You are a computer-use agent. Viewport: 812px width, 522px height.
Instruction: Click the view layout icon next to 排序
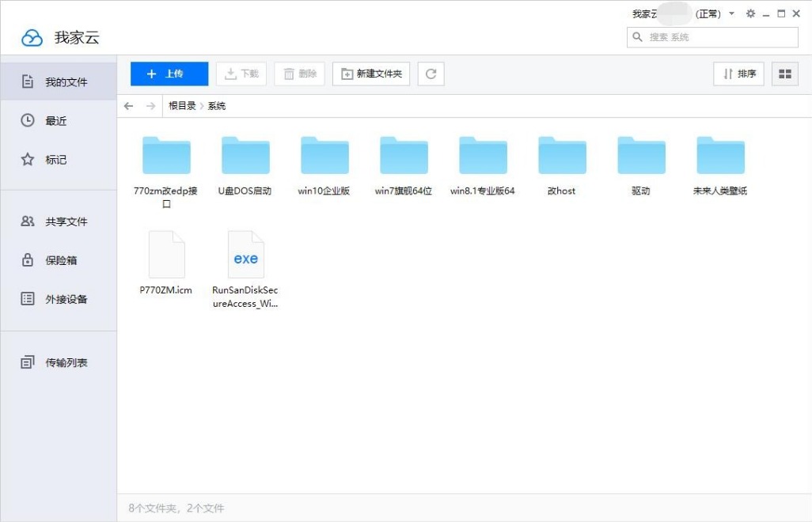coord(785,74)
